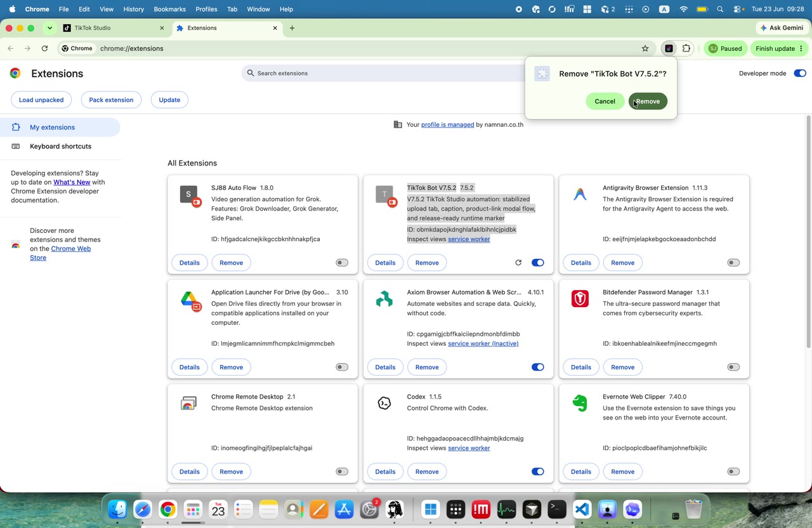This screenshot has height=528, width=812.
Task: Disable the TikTok Bot V7.5.2 extension
Action: (x=537, y=263)
